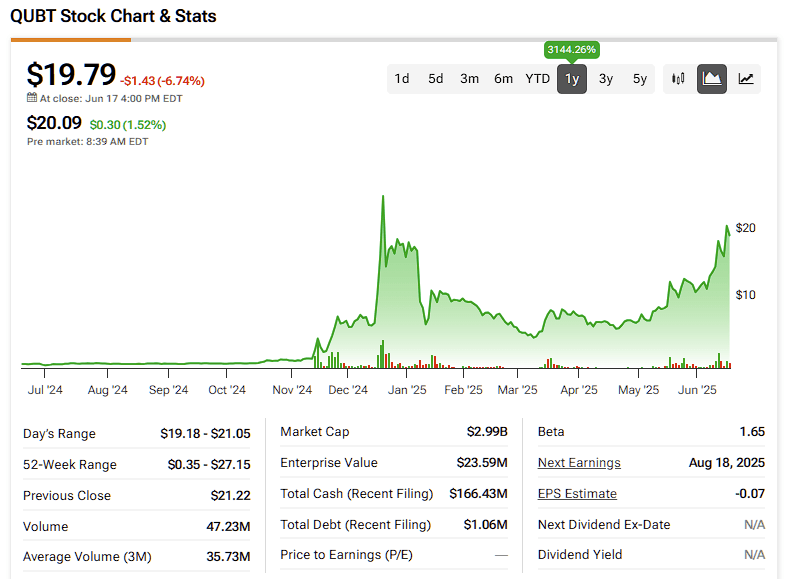
Task: Click the 3144.26% return badge
Action: (572, 49)
